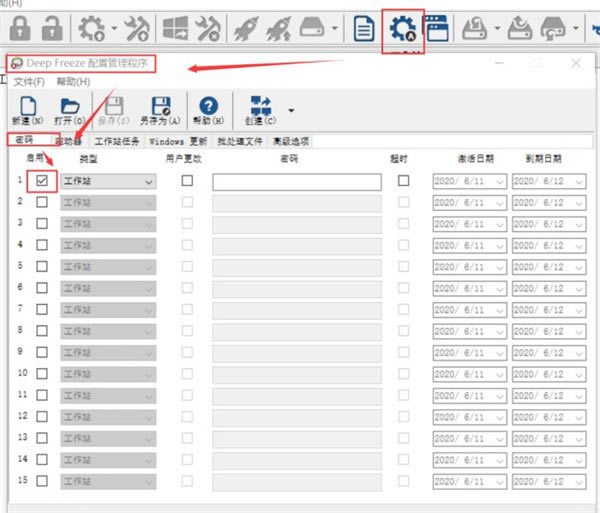Open row 1 type dropdown showing 工作站
The image size is (600, 513).
tap(108, 181)
